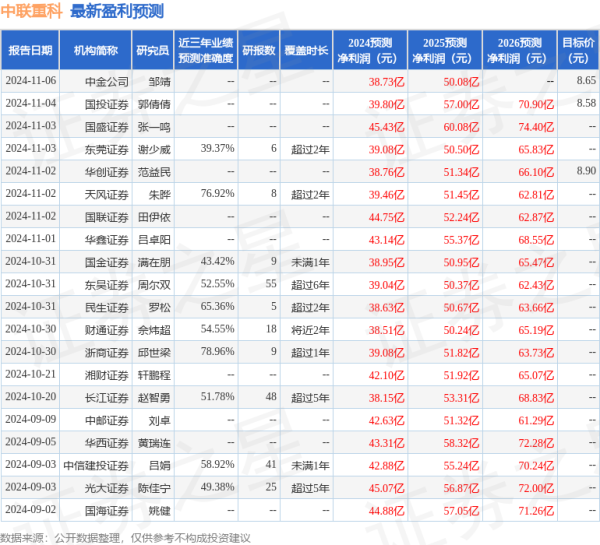600x545 pixels.
Task: Select the 报告日期 column header
Action: click(30, 50)
